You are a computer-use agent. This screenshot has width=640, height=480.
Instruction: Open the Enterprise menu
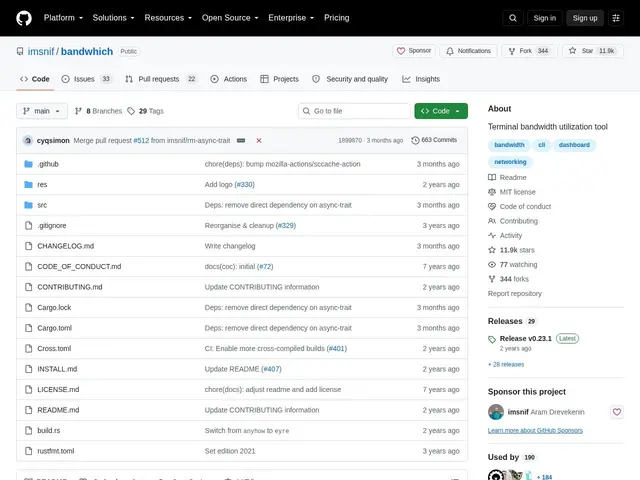[291, 18]
